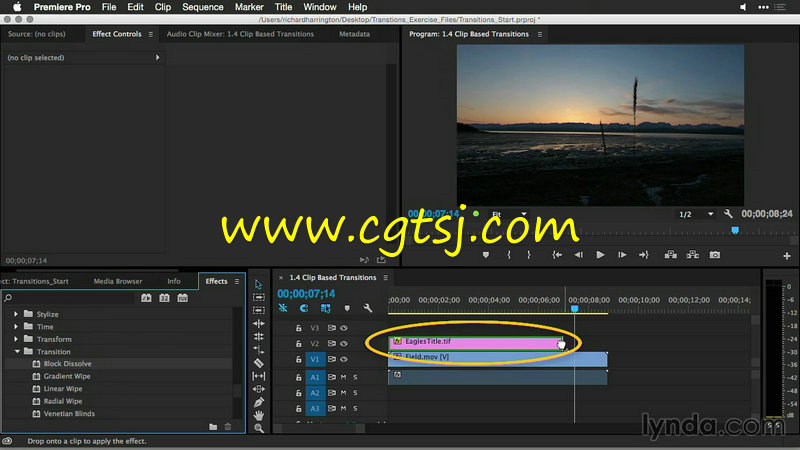
Task: Open the Sequence menu
Action: (203, 7)
